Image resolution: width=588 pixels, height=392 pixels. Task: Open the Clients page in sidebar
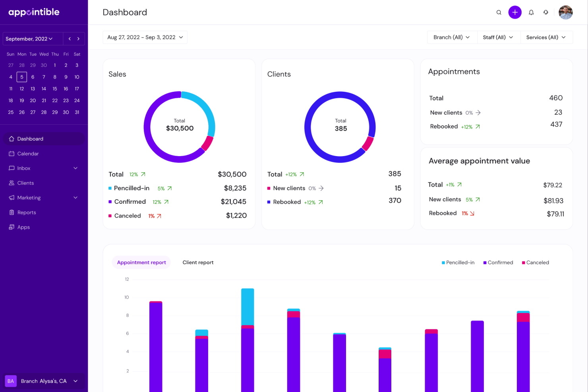25,183
